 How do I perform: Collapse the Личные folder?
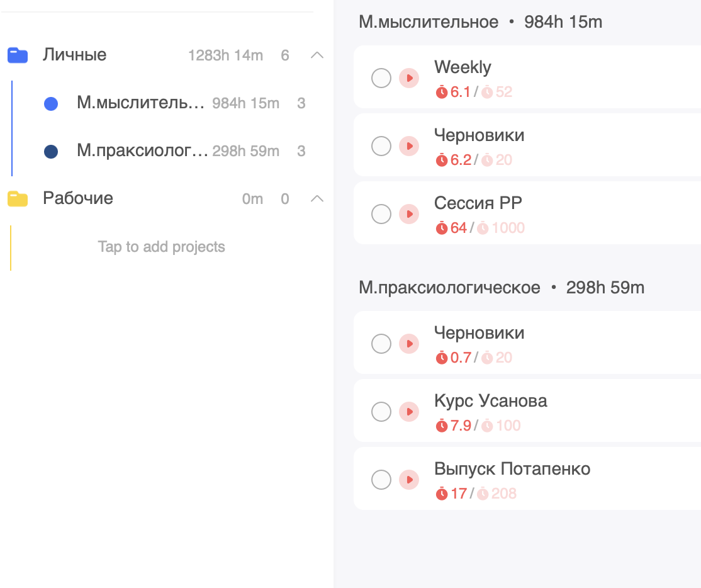pos(318,55)
